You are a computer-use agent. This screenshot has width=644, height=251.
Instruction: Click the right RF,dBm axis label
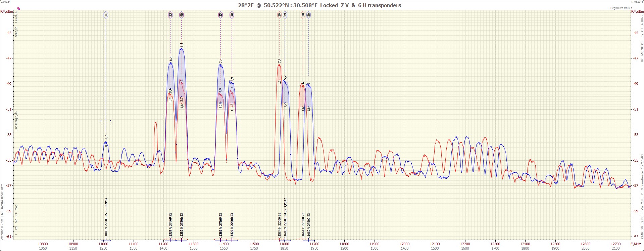[x=637, y=11]
